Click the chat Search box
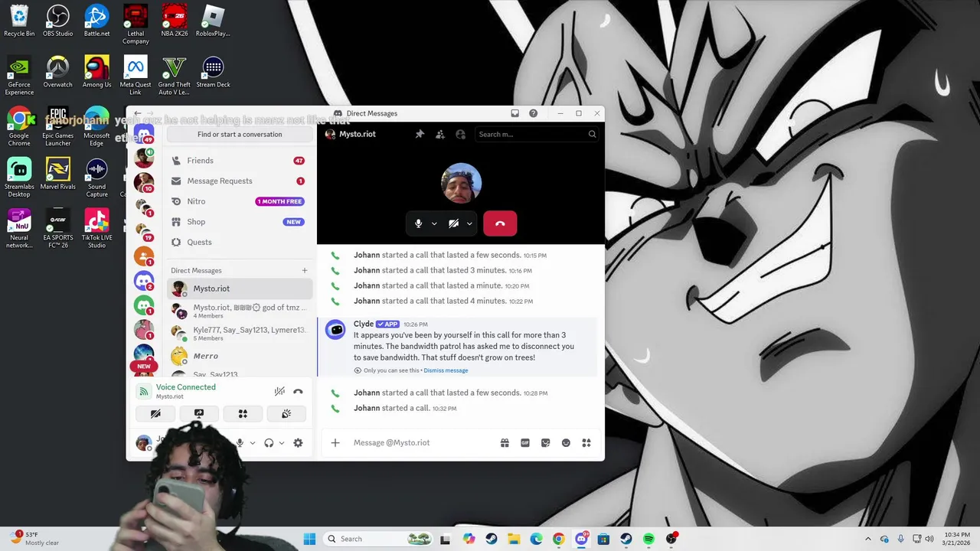980x551 pixels. coord(536,134)
